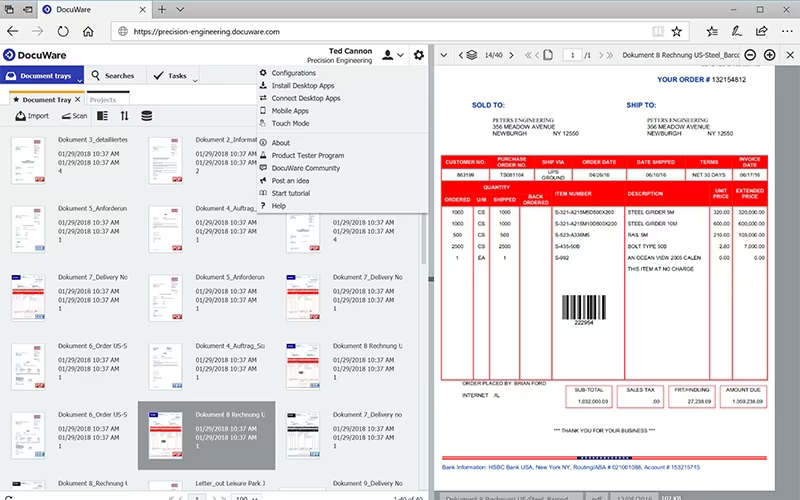Viewport: 800px width, 500px height.
Task: Jump to first page in viewer
Action: [x=528, y=55]
